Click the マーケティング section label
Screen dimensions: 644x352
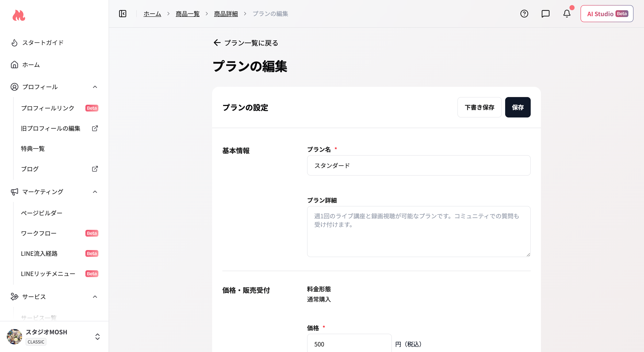[x=43, y=192]
